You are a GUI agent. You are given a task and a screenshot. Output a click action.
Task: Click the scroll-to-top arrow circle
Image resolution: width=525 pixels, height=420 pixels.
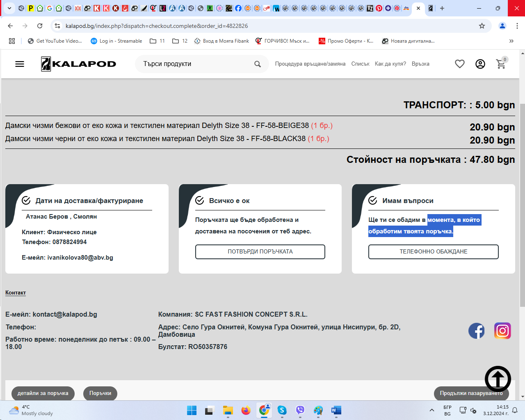498,379
